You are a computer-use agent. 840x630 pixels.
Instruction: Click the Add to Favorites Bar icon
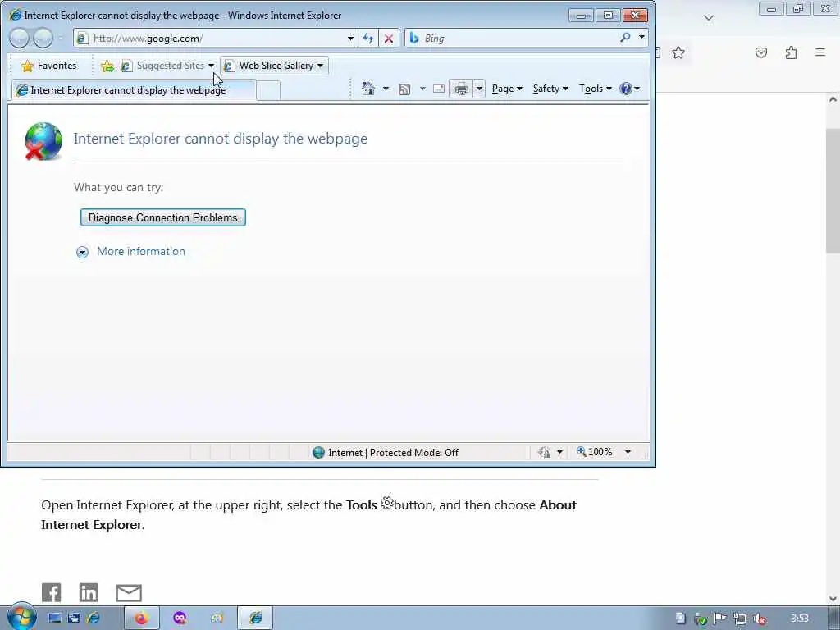point(107,66)
